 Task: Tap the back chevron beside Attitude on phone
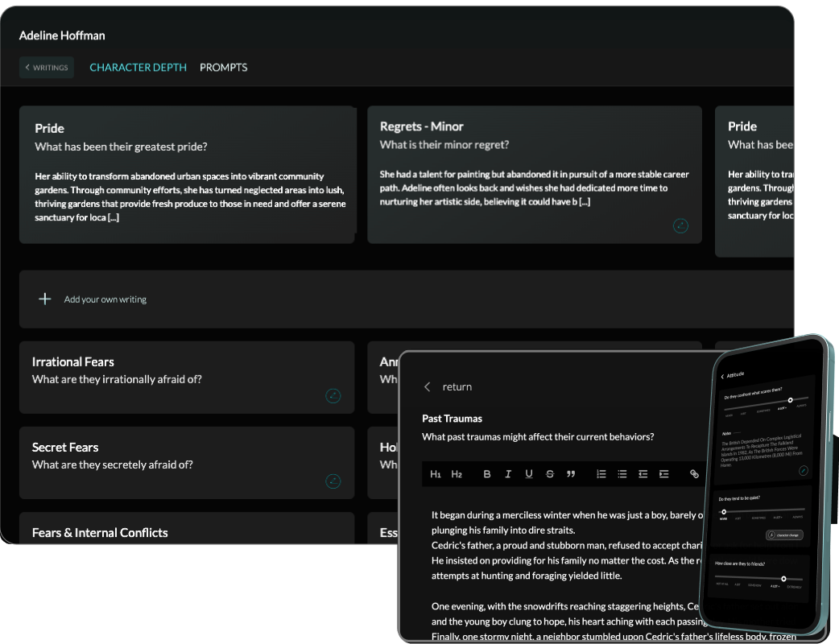click(x=722, y=377)
